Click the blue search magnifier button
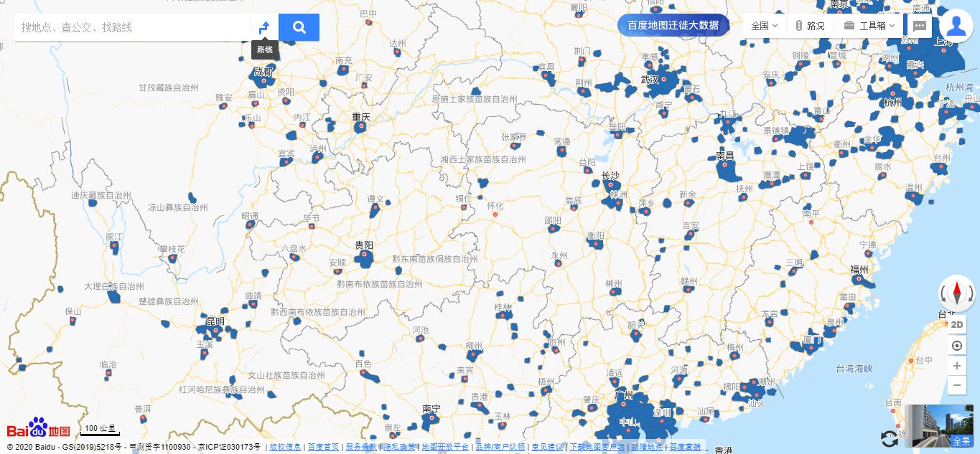The height and width of the screenshot is (454, 980). 299,28
